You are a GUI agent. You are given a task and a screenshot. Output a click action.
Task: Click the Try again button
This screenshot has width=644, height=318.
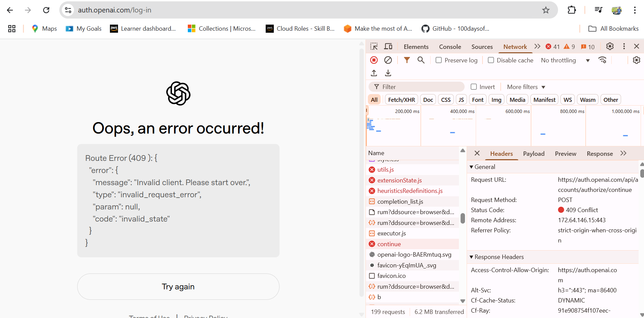click(178, 286)
